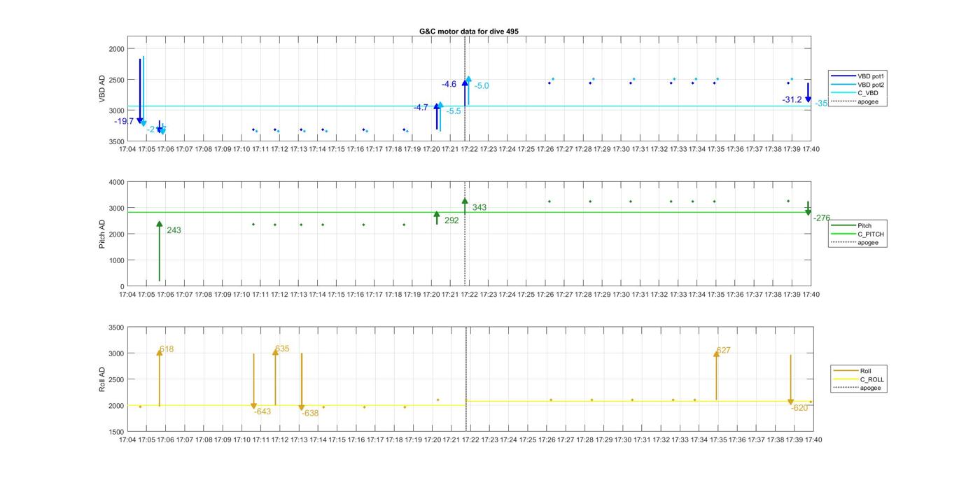980x485 pixels.
Task: Click the "-31.2" VBD annotation
Action: 792,100
